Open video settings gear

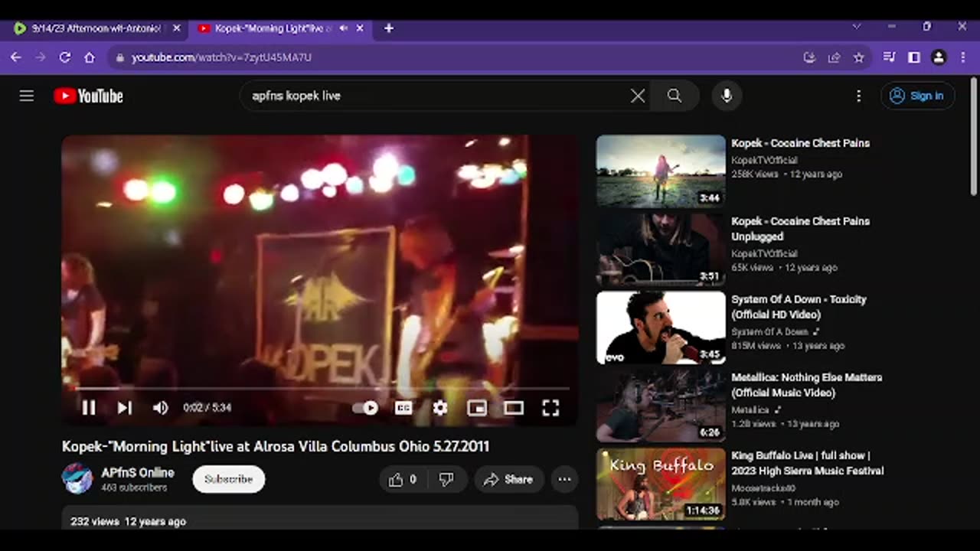[440, 408]
